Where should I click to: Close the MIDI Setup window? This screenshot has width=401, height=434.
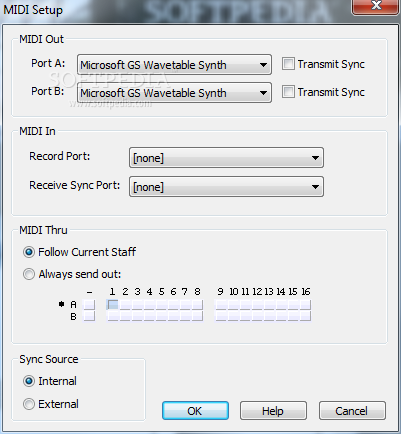pyautogui.click(x=376, y=6)
